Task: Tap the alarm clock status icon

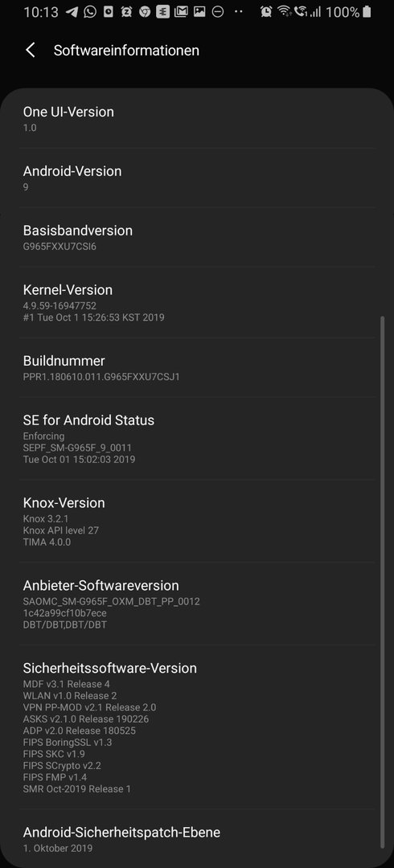Action: click(x=266, y=11)
